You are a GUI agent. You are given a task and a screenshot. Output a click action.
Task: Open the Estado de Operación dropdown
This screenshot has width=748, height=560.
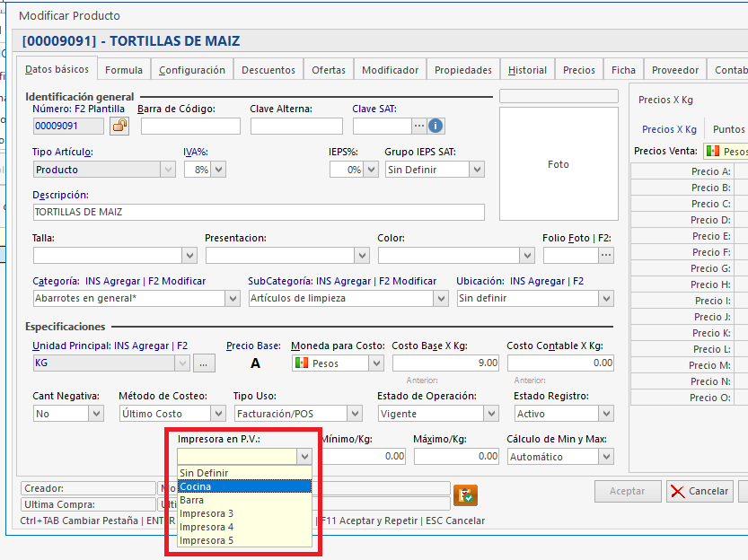(x=490, y=414)
